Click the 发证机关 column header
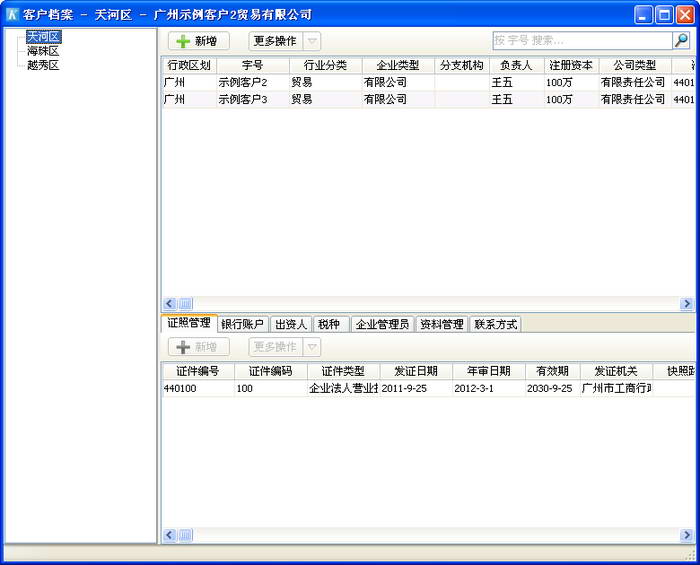The image size is (700, 565). [616, 371]
